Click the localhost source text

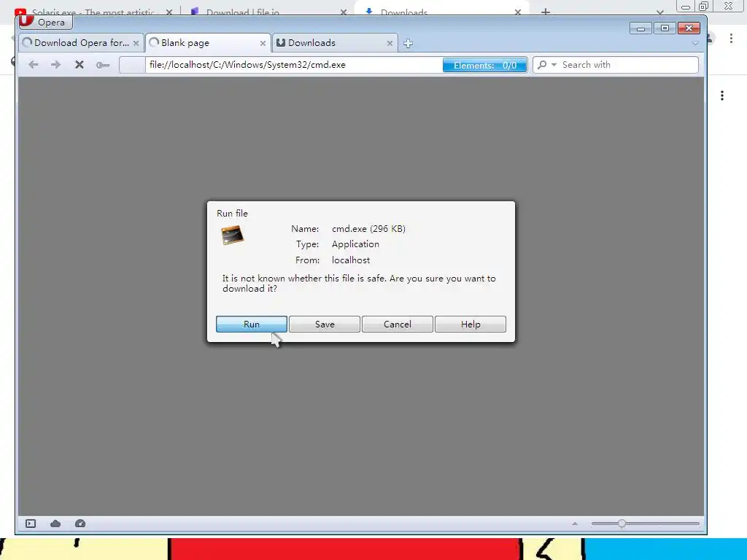pos(351,260)
